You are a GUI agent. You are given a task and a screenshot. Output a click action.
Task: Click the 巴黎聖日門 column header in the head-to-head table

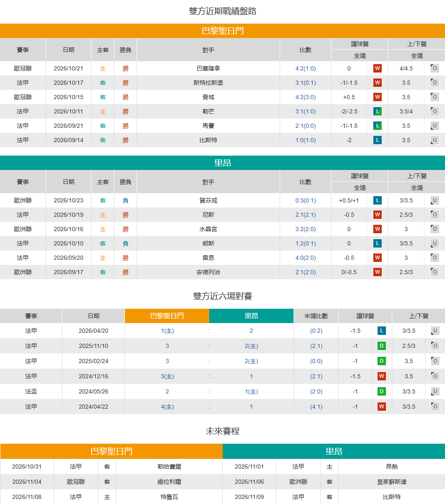click(x=167, y=316)
